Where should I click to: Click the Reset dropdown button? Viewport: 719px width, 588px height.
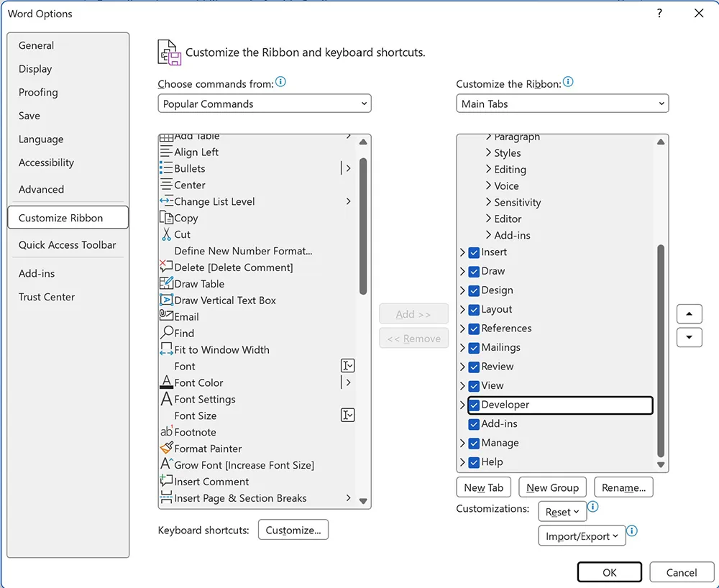562,511
